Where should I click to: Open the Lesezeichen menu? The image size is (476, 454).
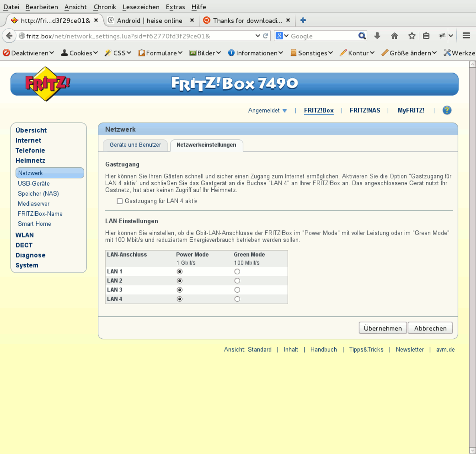141,7
